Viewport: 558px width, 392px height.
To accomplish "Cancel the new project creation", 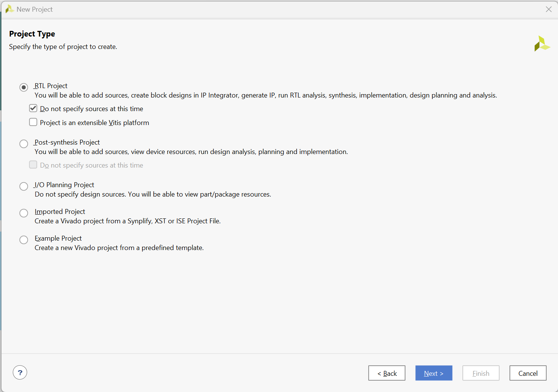I will [528, 373].
